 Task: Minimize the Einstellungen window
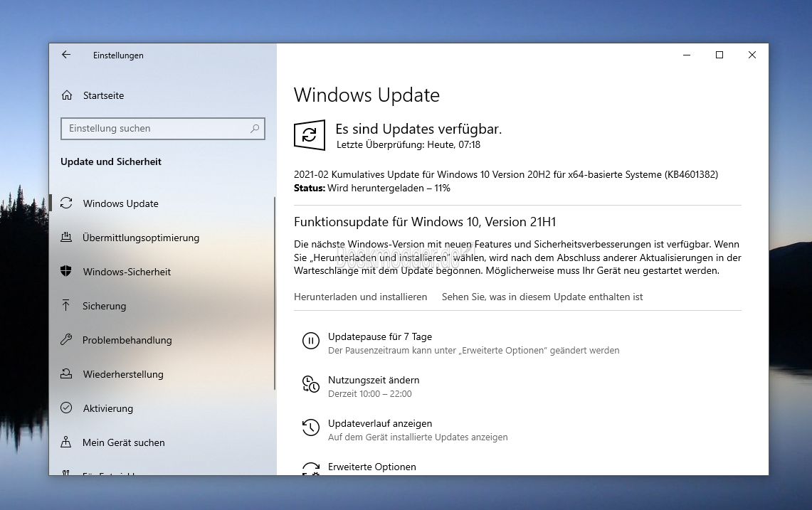(x=687, y=55)
